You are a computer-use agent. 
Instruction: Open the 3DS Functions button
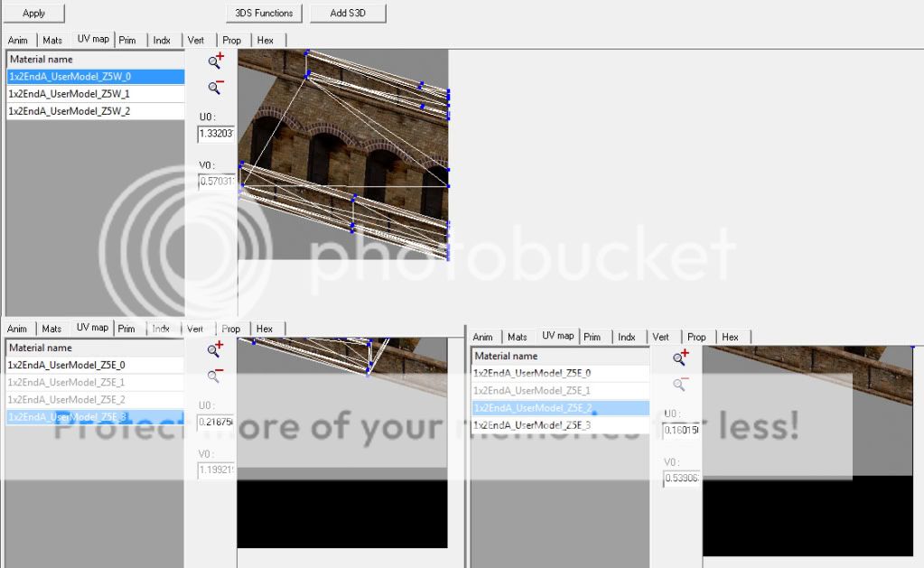point(264,13)
